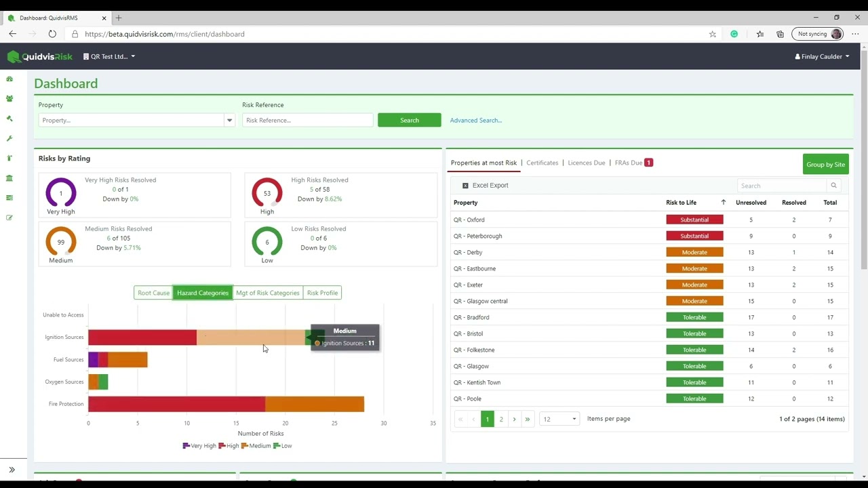Viewport: 868px width, 488px height.
Task: Open the bank building icon in sidebar
Action: [9, 178]
